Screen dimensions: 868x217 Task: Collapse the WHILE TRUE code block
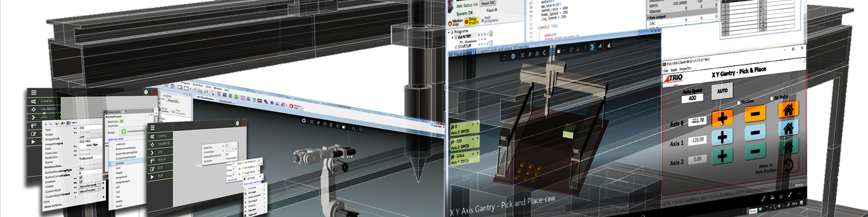pyautogui.click(x=540, y=27)
